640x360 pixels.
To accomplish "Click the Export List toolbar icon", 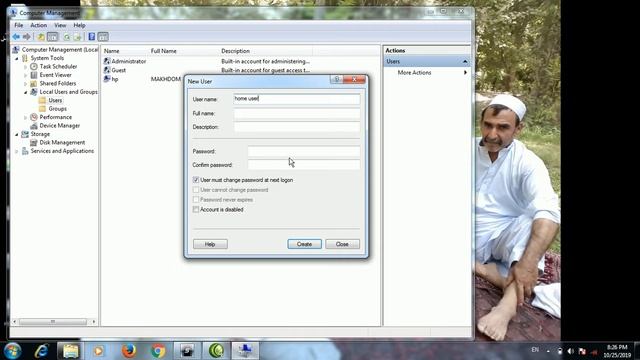I will pos(77,37).
